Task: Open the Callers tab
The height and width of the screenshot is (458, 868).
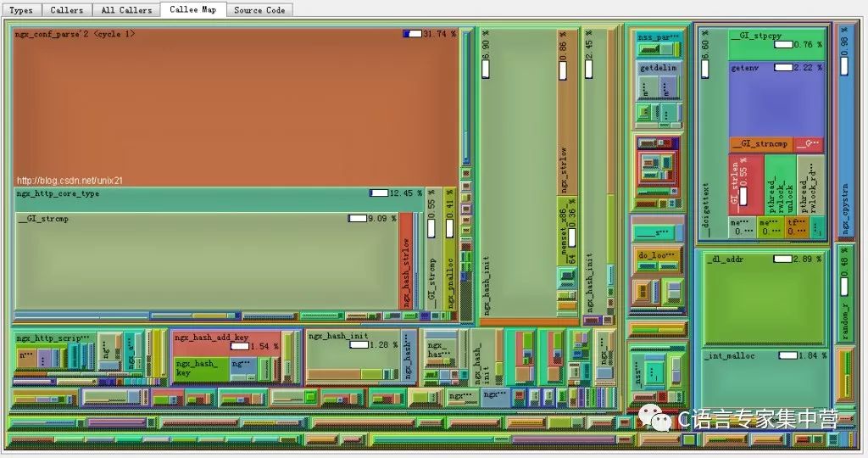Action: 67,10
